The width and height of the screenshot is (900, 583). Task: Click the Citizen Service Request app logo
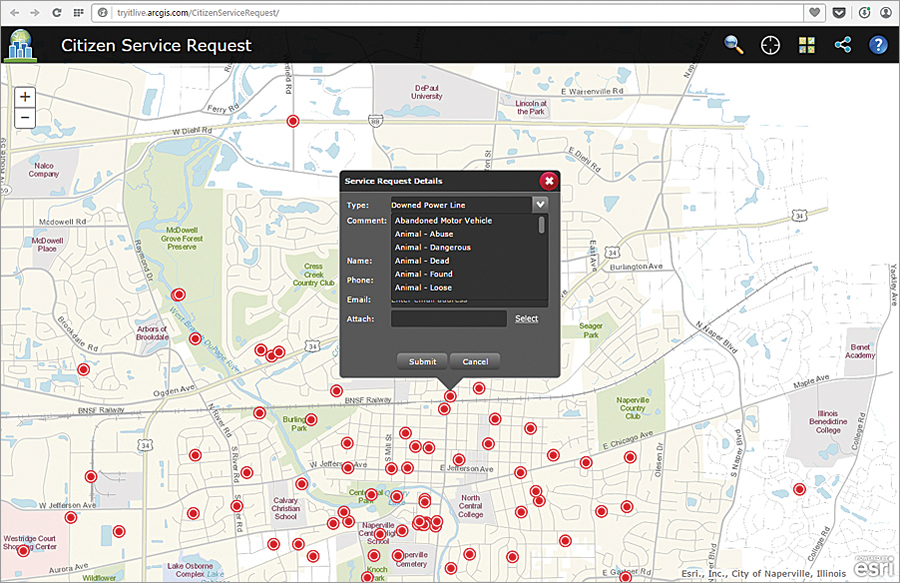21,45
